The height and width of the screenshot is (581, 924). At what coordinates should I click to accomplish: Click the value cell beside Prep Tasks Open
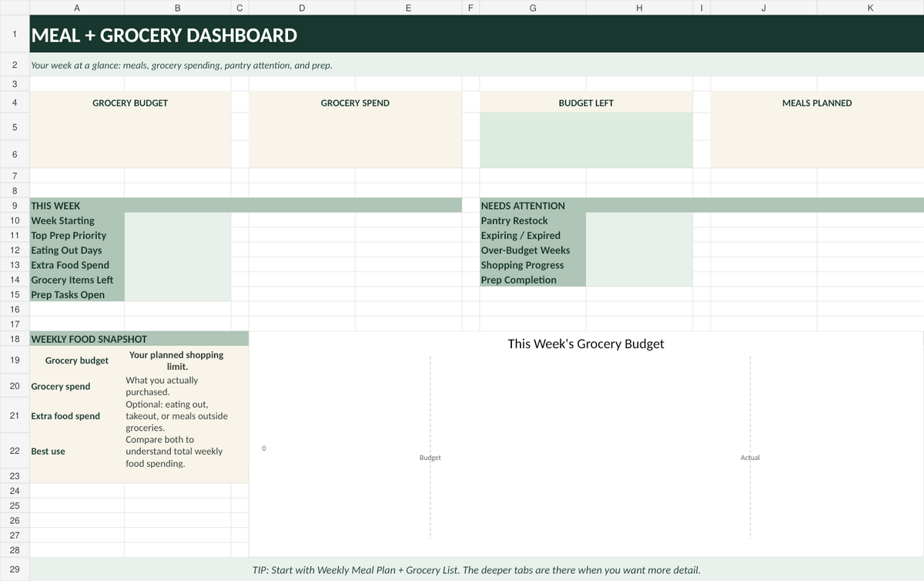pyautogui.click(x=177, y=294)
